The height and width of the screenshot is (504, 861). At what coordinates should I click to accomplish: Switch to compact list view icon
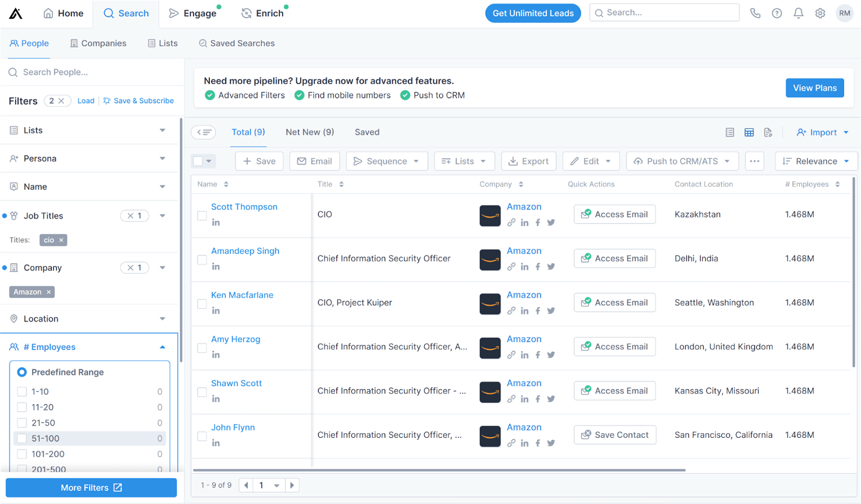[730, 133]
